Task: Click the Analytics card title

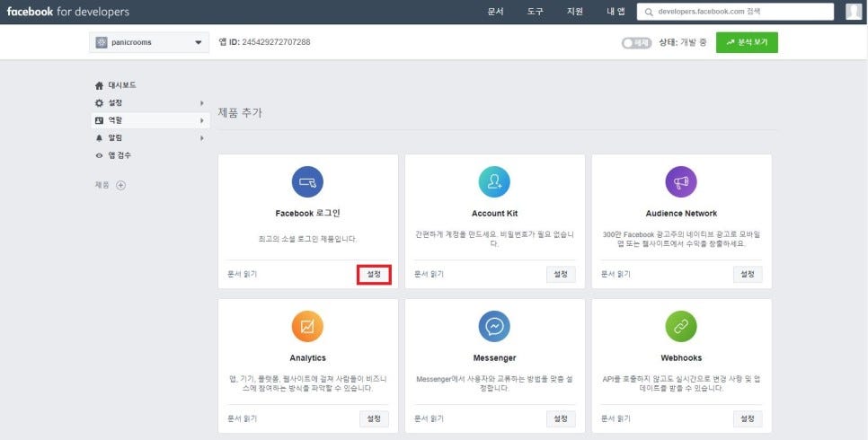Action: click(308, 358)
